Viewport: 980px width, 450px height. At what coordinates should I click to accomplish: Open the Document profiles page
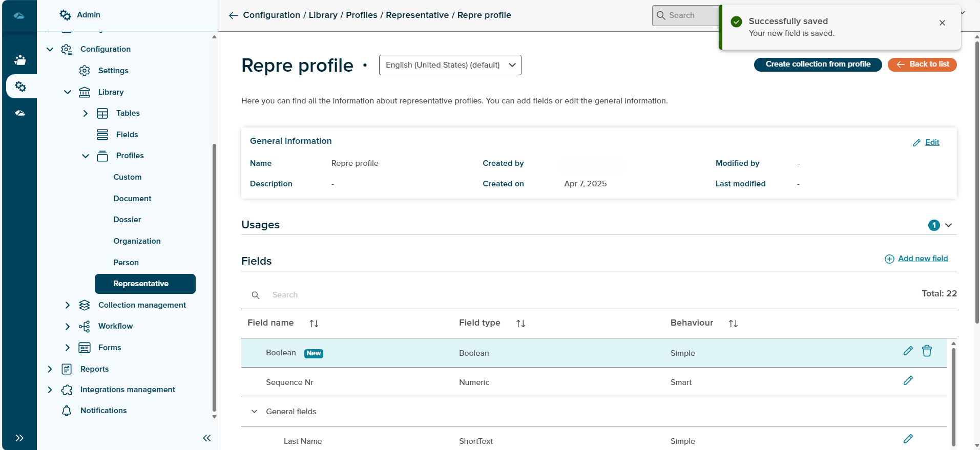[x=132, y=199]
